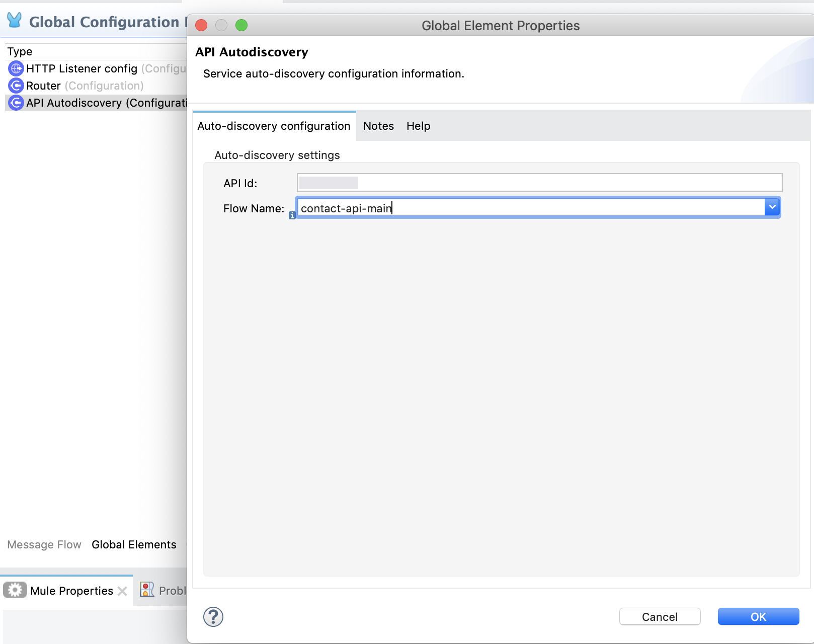Viewport: 814px width, 644px height.
Task: Click the Router configuration icon
Action: click(16, 86)
